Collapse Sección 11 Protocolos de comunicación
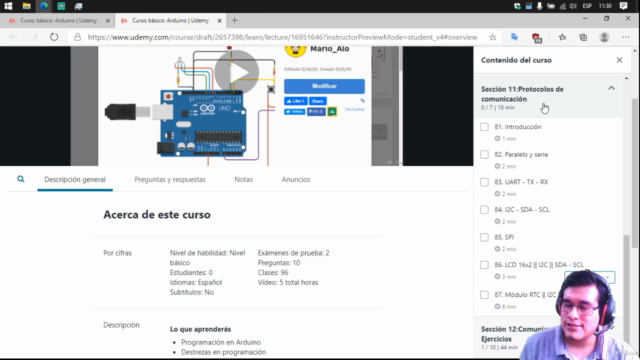The height and width of the screenshot is (360, 640). pos(611,88)
